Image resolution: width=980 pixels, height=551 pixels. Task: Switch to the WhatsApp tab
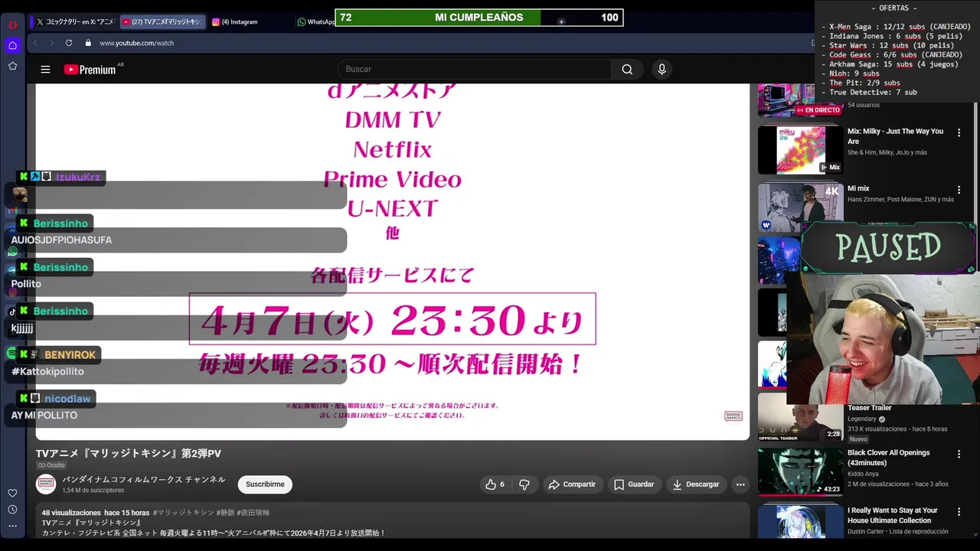point(315,22)
